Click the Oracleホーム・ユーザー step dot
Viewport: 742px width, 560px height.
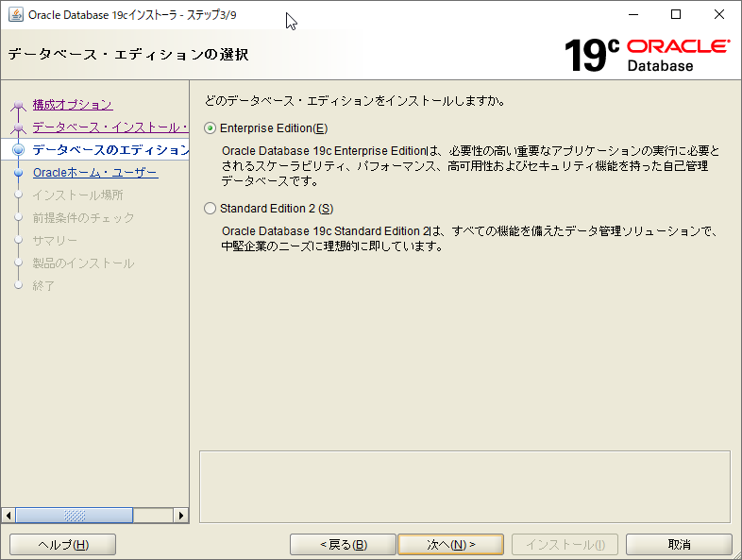tap(19, 173)
